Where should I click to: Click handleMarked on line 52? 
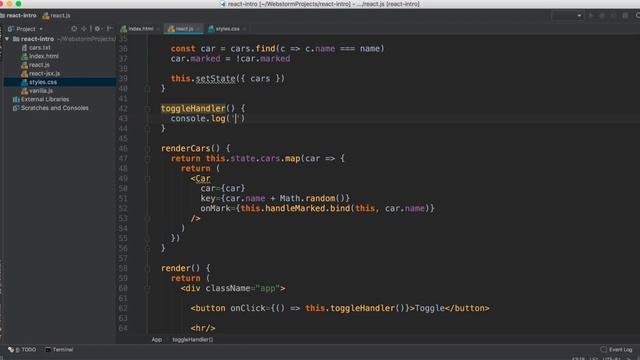[296, 209]
